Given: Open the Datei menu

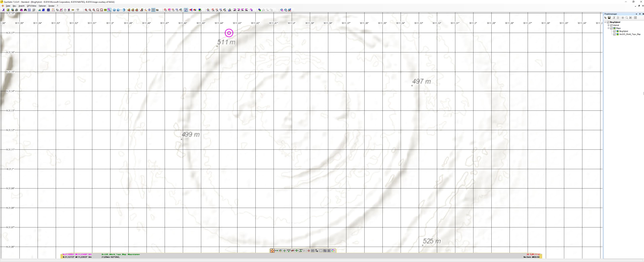Looking at the screenshot, I should [8, 6].
